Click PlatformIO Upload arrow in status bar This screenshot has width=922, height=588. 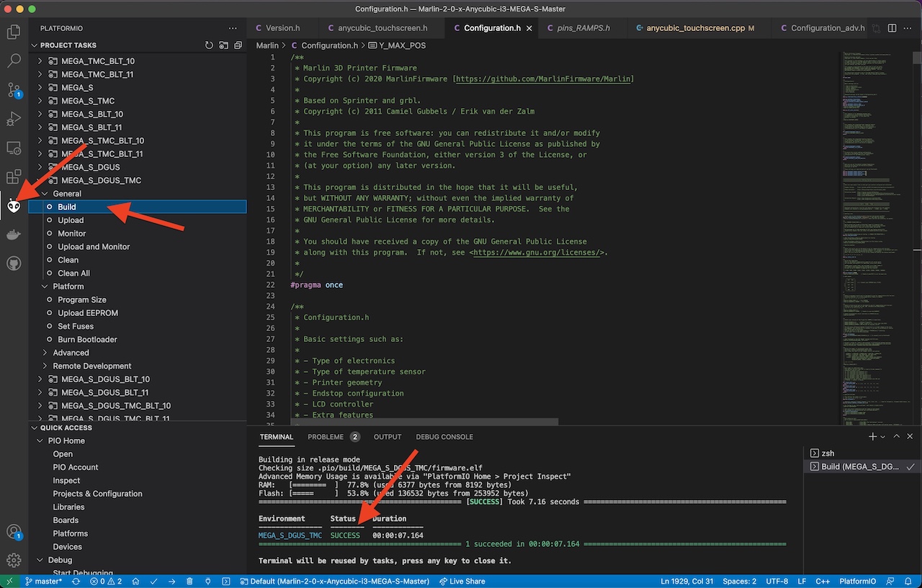pyautogui.click(x=172, y=581)
